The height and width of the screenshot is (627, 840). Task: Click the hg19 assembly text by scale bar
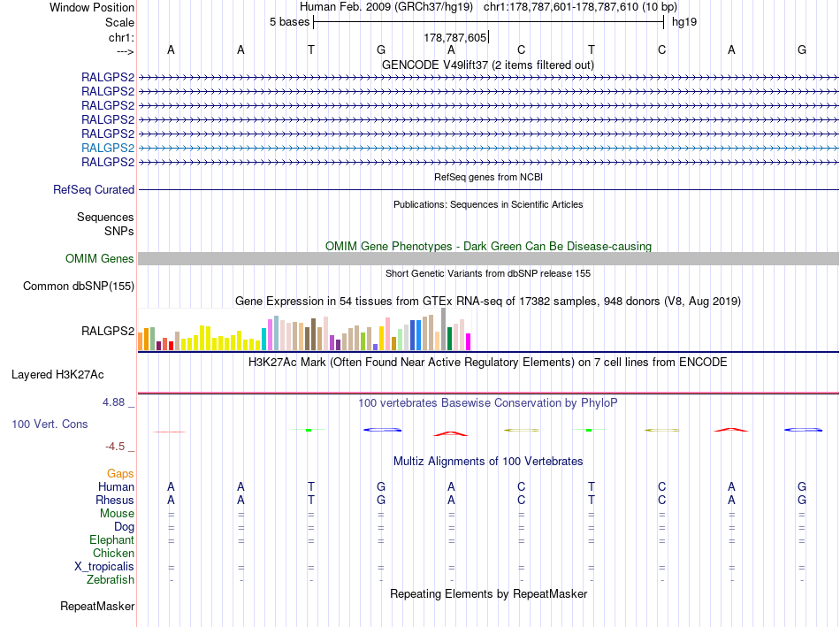684,22
